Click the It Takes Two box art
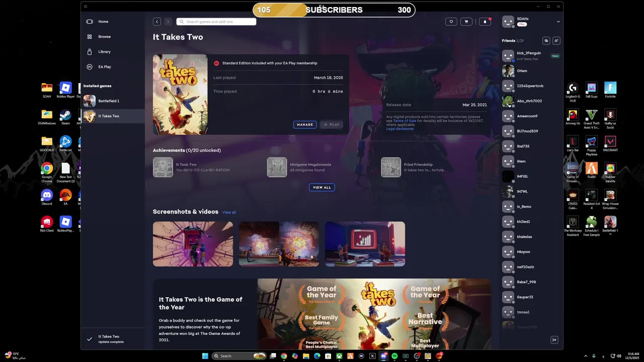This screenshot has width=644, height=362. coord(180,95)
